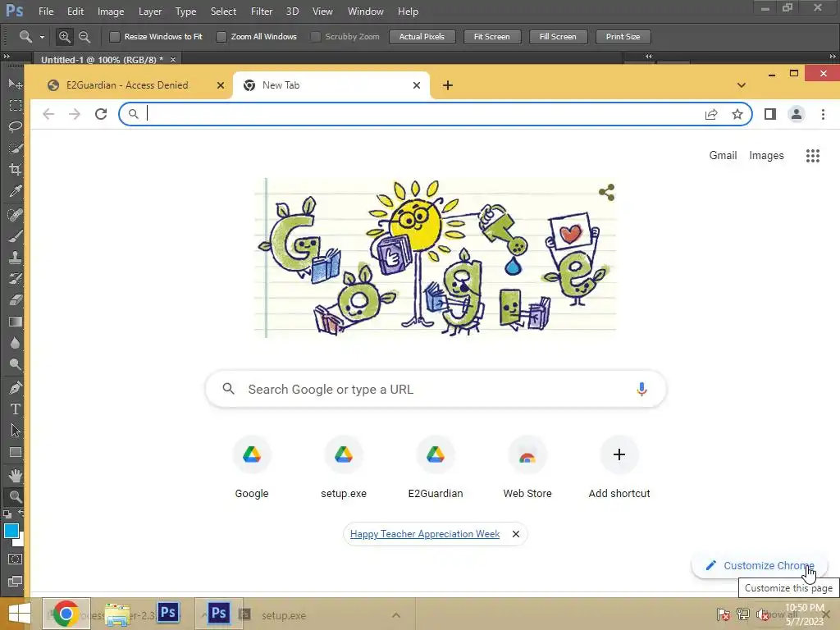Click the Chrome reload button
The width and height of the screenshot is (840, 630).
pos(101,113)
